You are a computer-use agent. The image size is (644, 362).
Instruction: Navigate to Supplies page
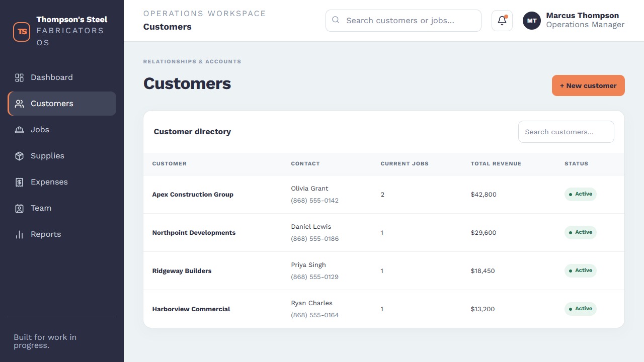point(62,156)
